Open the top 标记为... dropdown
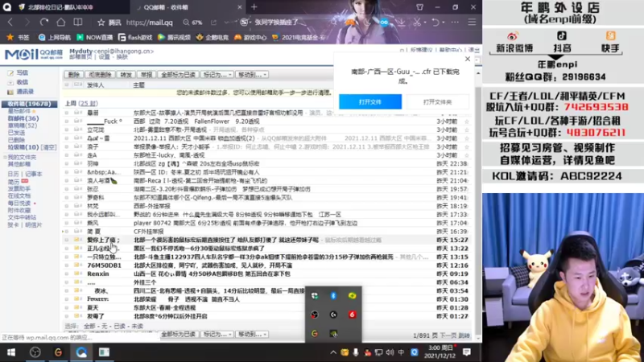 tap(217, 75)
